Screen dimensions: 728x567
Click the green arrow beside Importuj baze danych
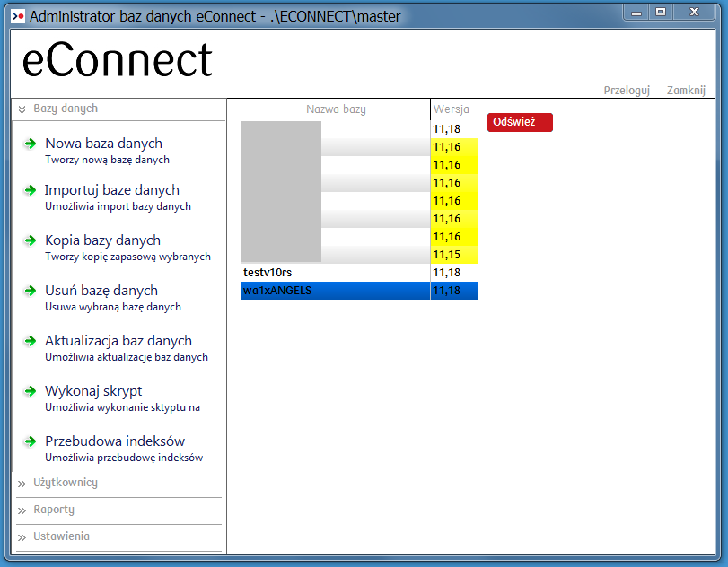point(31,190)
